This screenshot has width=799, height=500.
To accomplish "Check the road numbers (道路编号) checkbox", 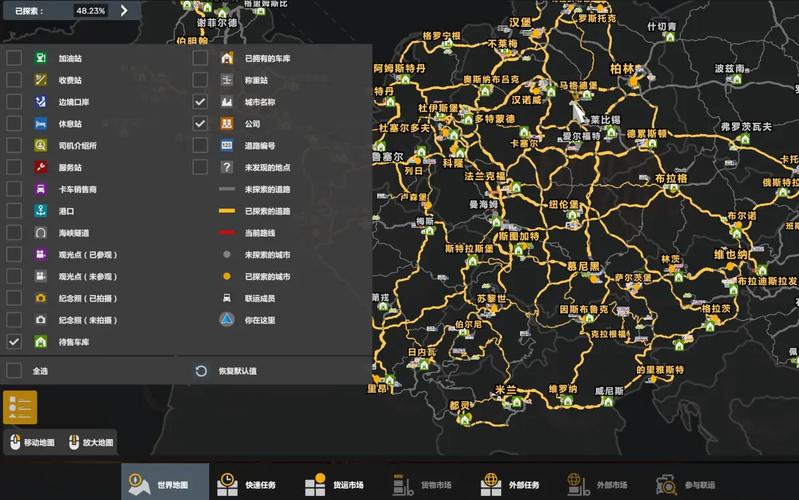I will coord(200,146).
